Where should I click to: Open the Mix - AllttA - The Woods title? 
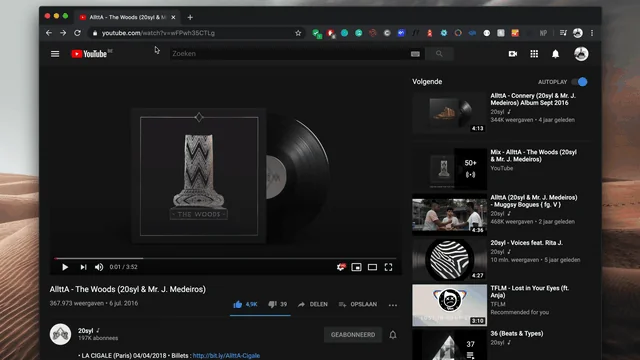pyautogui.click(x=533, y=156)
